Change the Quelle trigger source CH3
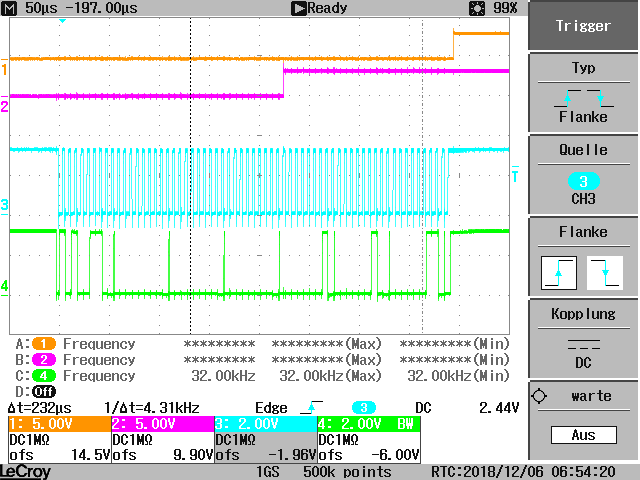 [583, 175]
